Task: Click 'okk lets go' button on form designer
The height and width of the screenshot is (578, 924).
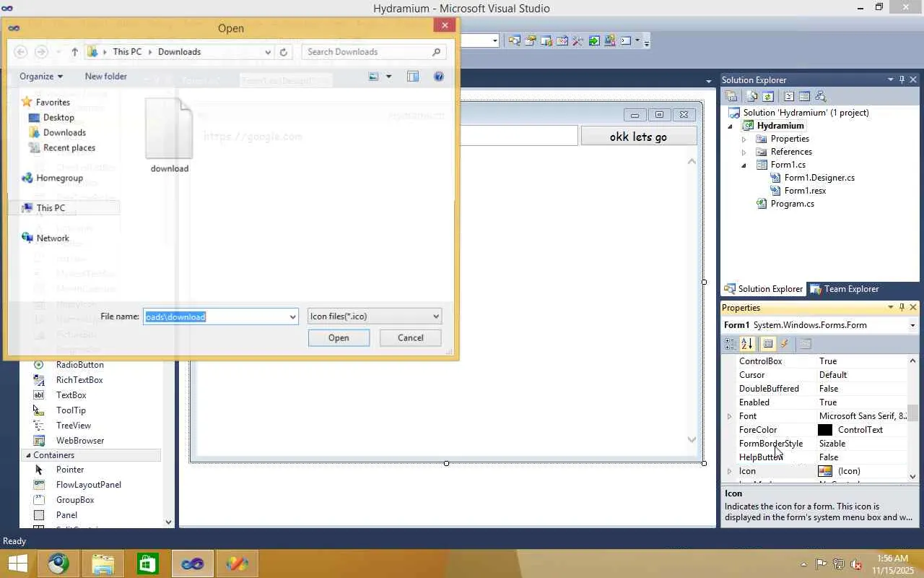Action: [639, 136]
